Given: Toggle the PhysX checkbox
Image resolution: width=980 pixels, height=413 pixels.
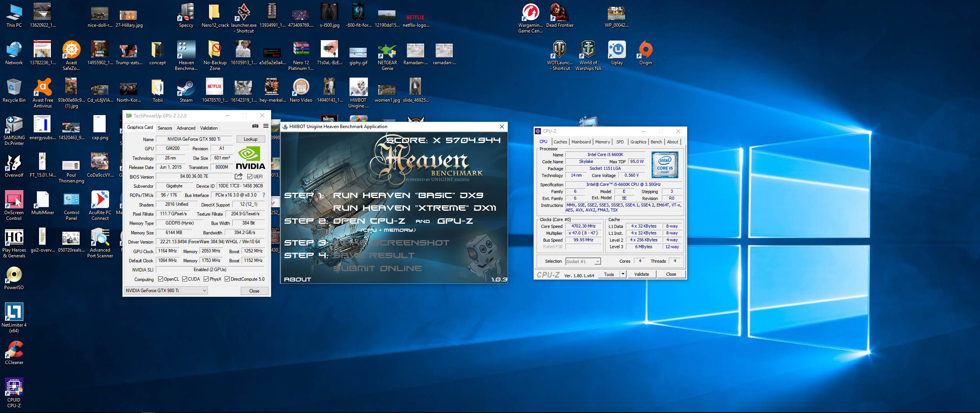Looking at the screenshot, I should [x=206, y=279].
